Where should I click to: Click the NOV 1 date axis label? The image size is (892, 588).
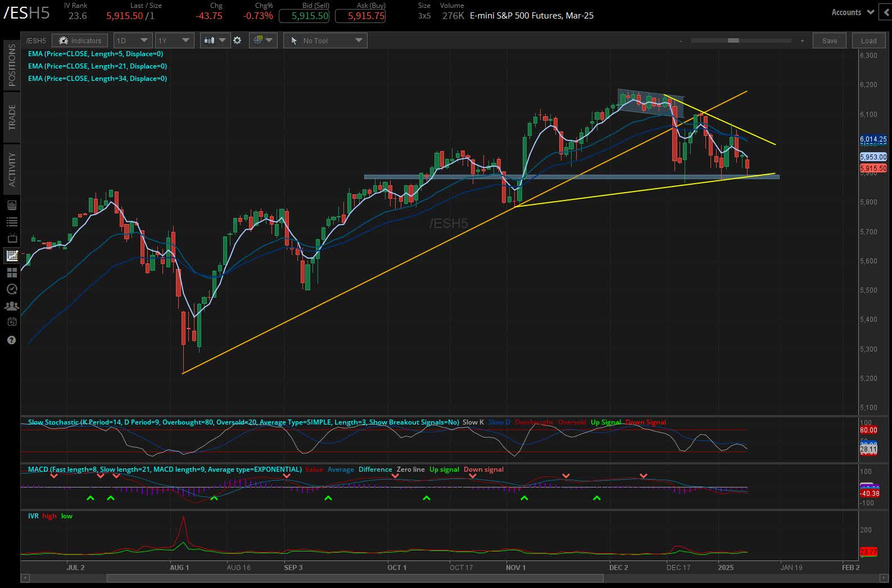pos(516,568)
